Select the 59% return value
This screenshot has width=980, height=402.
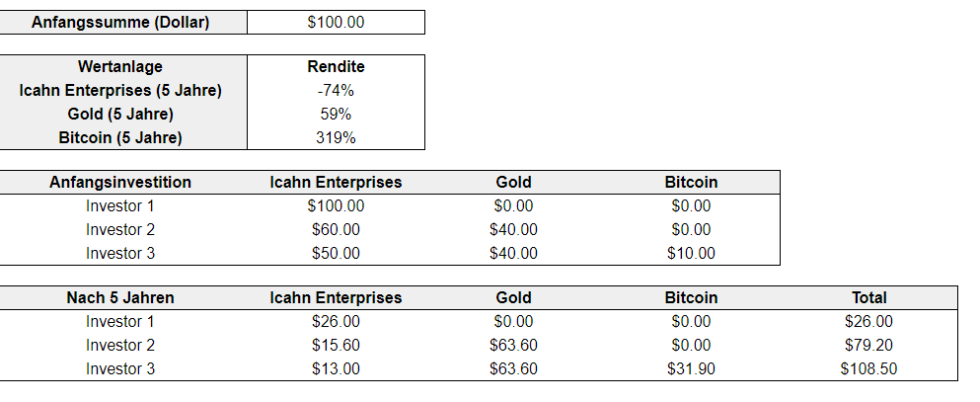pyautogui.click(x=336, y=115)
